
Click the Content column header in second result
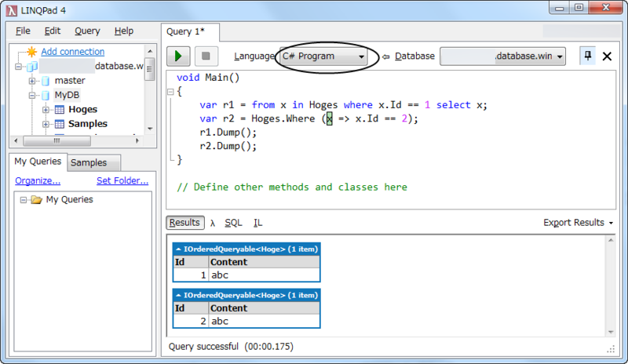265,308
